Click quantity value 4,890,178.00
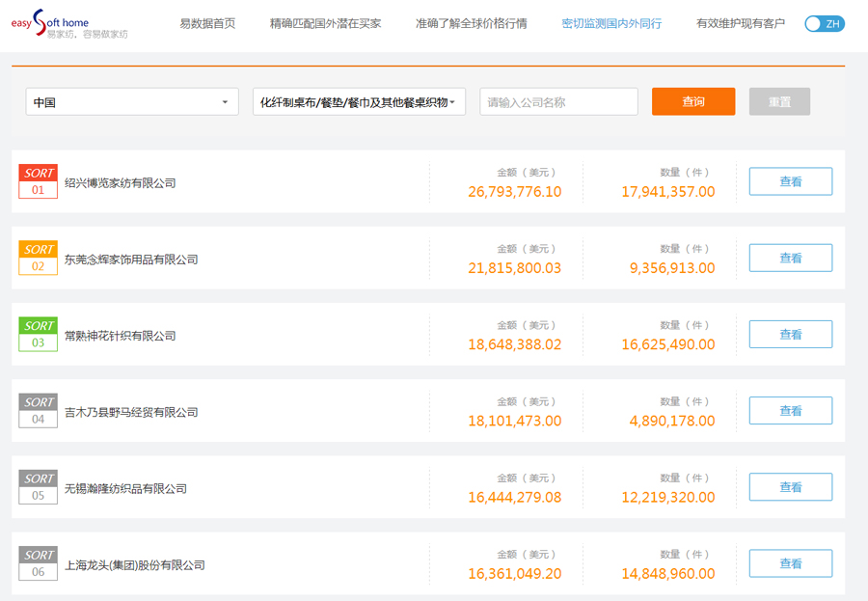Image resolution: width=868 pixels, height=601 pixels. pos(672,421)
